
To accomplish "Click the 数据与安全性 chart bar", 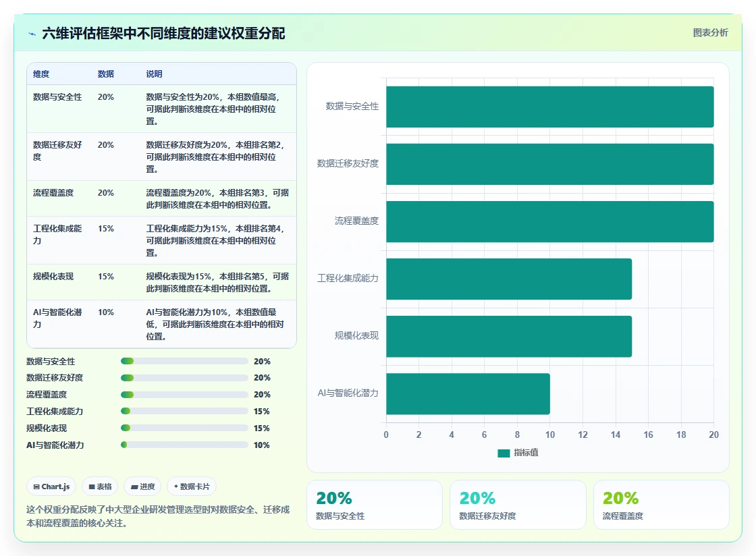I will [x=549, y=107].
